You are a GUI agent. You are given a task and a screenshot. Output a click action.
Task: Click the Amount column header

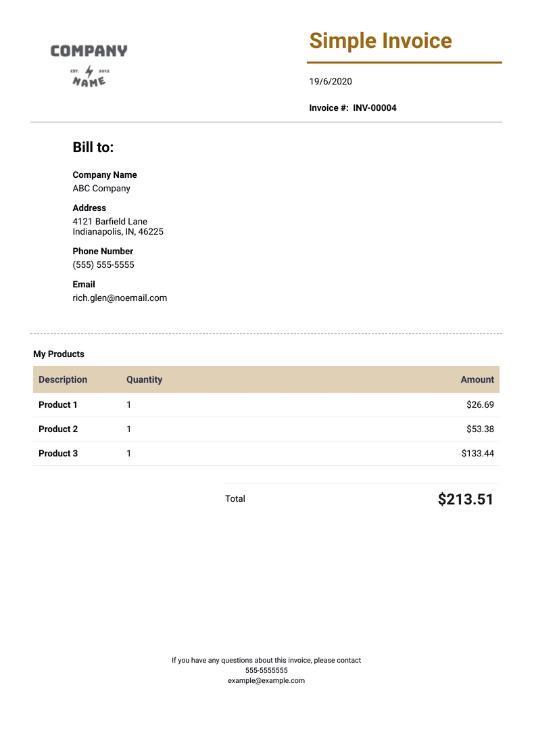477,380
